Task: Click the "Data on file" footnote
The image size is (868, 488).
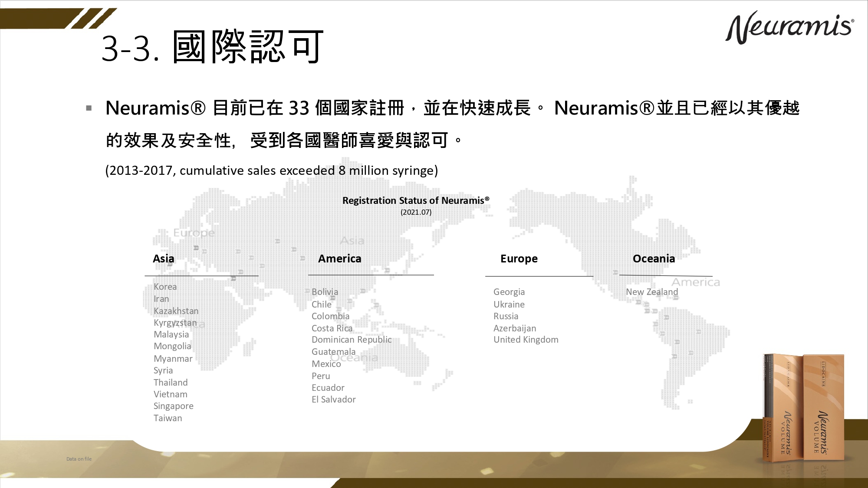Action: coord(79,459)
